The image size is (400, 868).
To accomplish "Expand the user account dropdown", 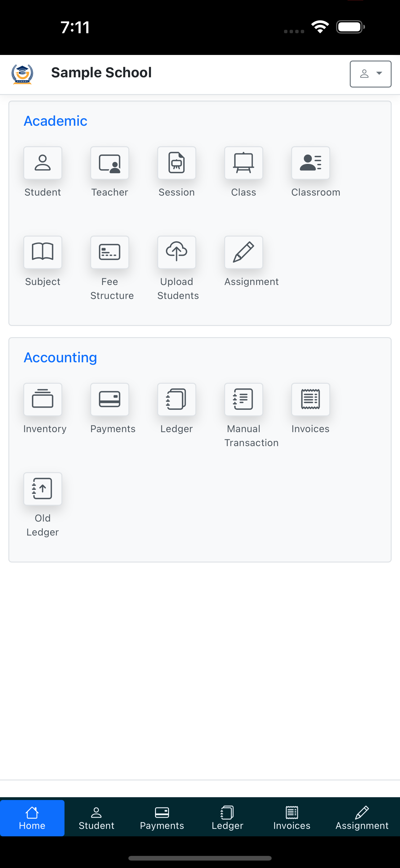I will point(370,74).
